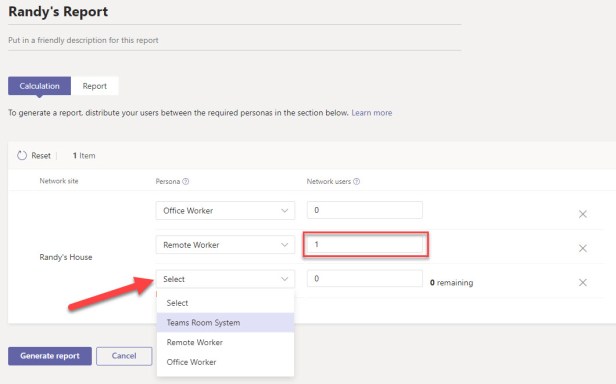
Task: Choose the Select placeholder option in list
Action: (225, 303)
